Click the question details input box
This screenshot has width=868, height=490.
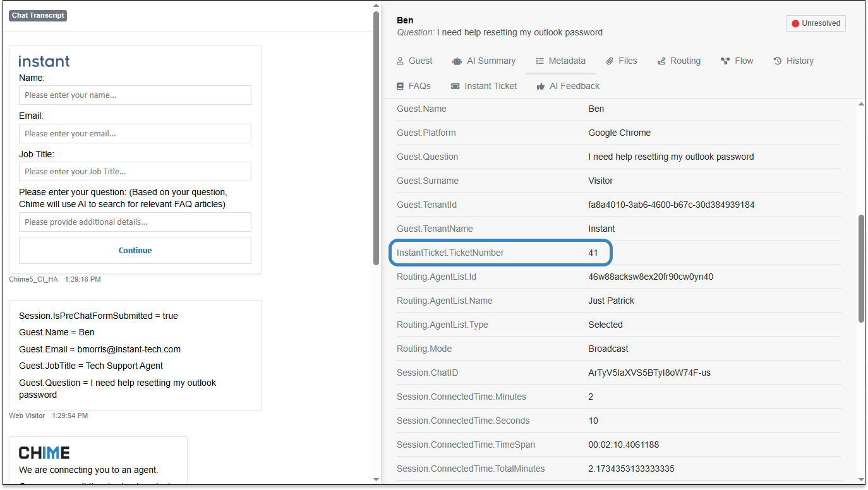pyautogui.click(x=135, y=222)
